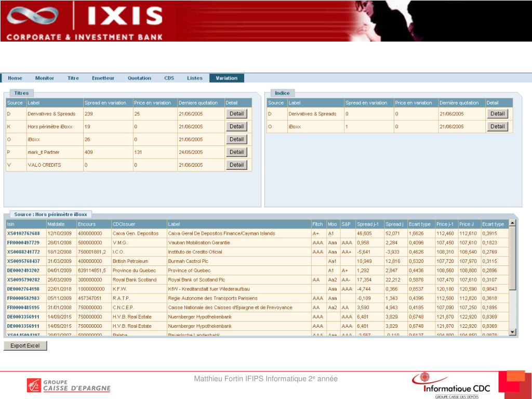
Task: Open Detail for Titres iBoxx row
Action: click(x=236, y=139)
